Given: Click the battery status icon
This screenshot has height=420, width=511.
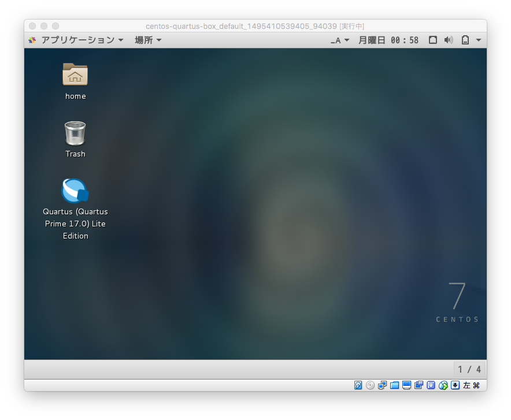Looking at the screenshot, I should point(465,40).
